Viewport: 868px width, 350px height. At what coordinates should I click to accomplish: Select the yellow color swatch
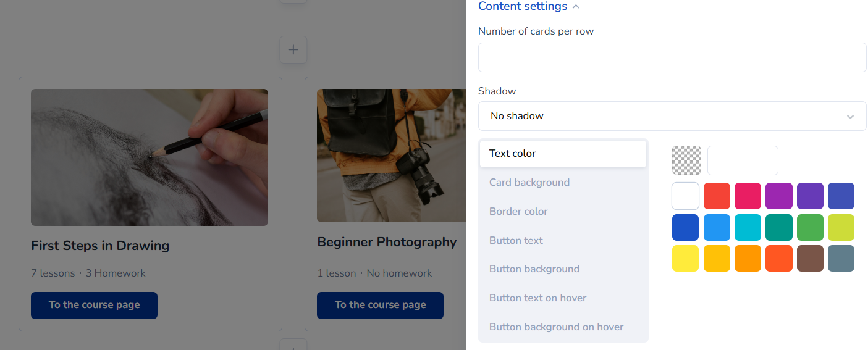(x=686, y=259)
